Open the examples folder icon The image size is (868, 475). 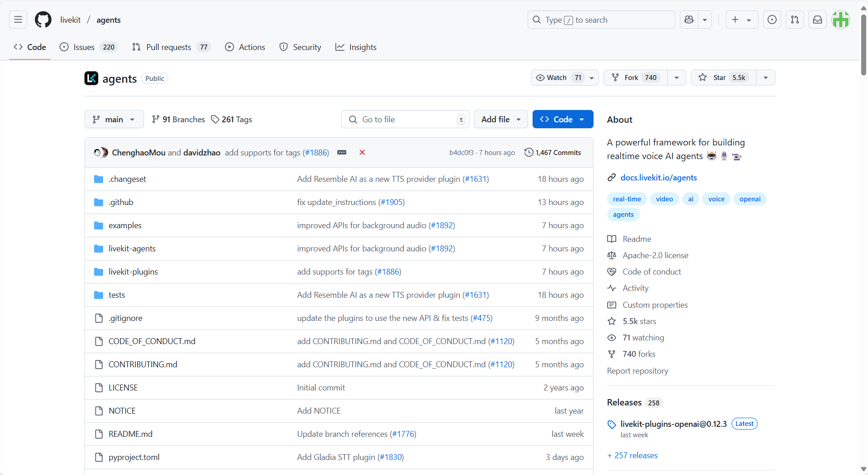99,225
